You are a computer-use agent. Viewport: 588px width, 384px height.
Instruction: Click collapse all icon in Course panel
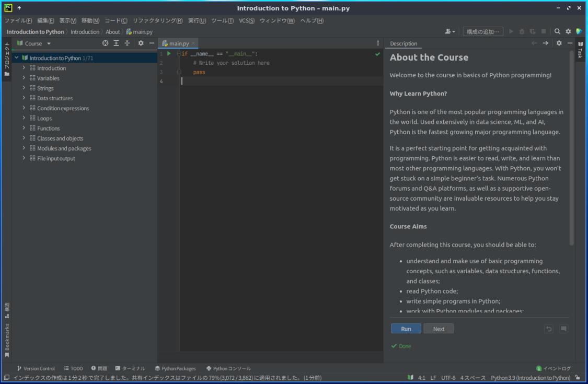[x=127, y=43]
